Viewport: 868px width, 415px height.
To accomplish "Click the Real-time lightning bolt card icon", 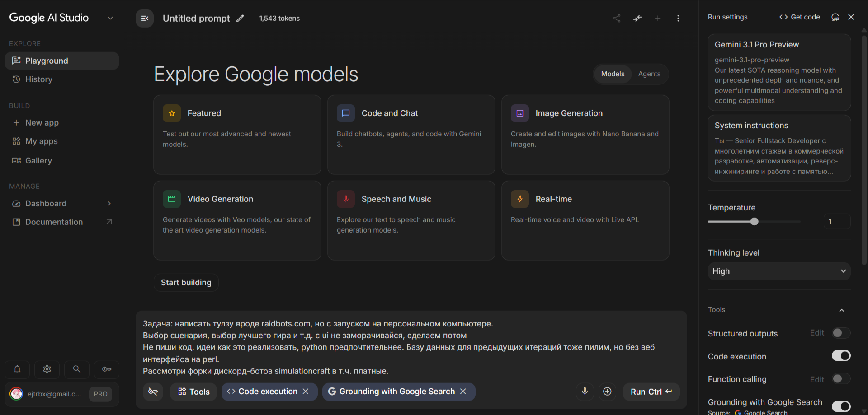I will tap(520, 199).
